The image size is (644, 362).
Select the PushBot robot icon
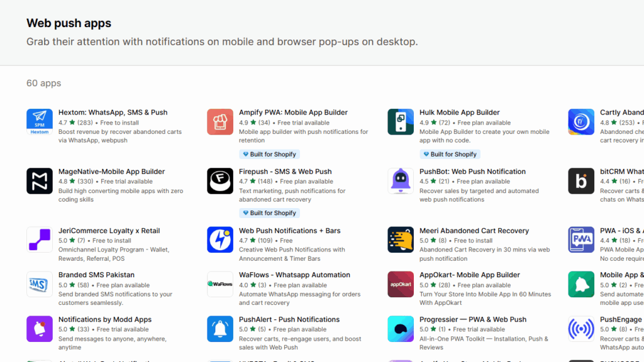pyautogui.click(x=400, y=181)
